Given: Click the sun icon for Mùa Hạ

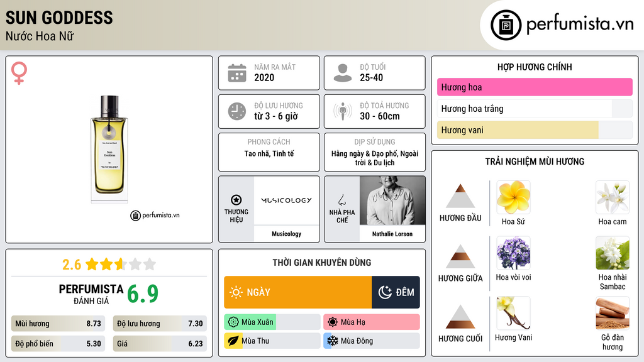Looking at the screenshot, I should click(x=333, y=322).
